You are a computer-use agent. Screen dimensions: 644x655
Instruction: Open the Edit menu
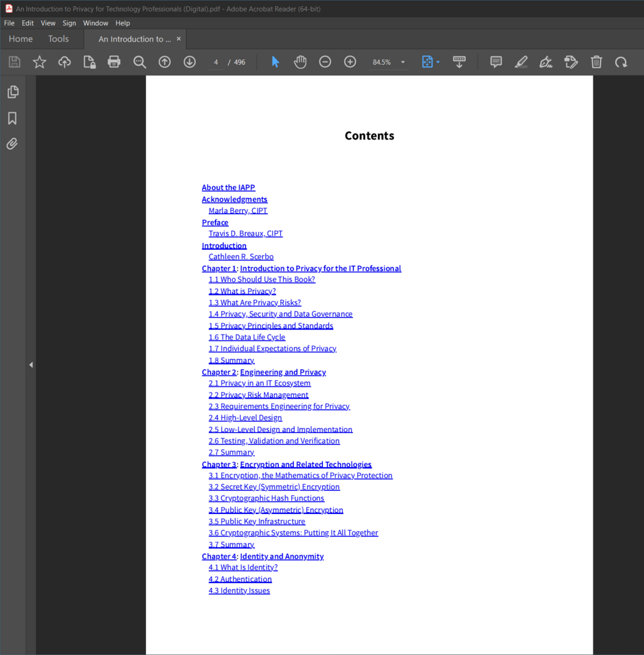(28, 23)
